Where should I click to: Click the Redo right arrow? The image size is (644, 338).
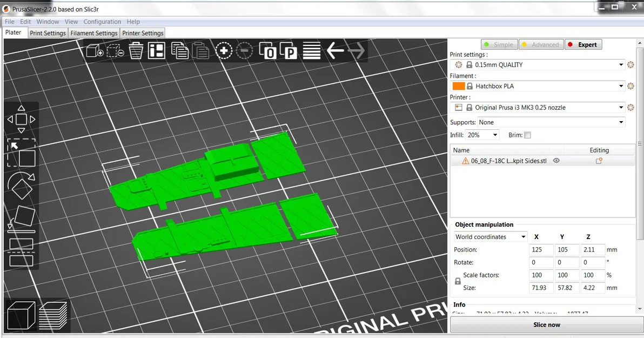click(356, 51)
